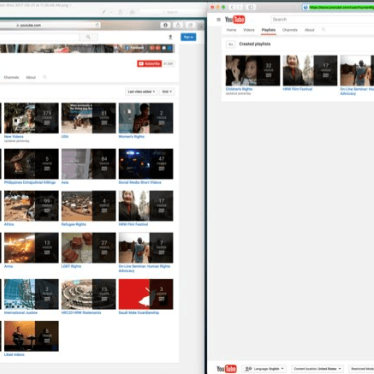The height and width of the screenshot is (374, 374).
Task: Select the Playlists tab in right window
Action: point(268,30)
